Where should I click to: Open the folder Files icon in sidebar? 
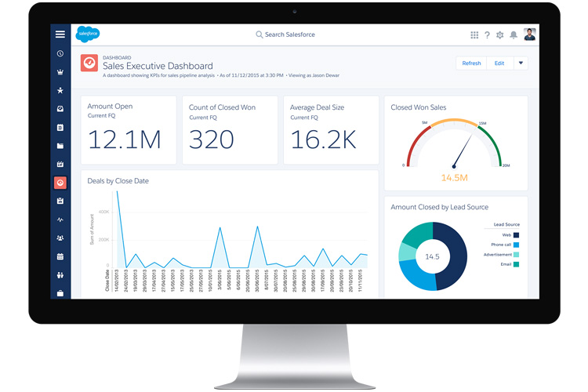pos(60,146)
